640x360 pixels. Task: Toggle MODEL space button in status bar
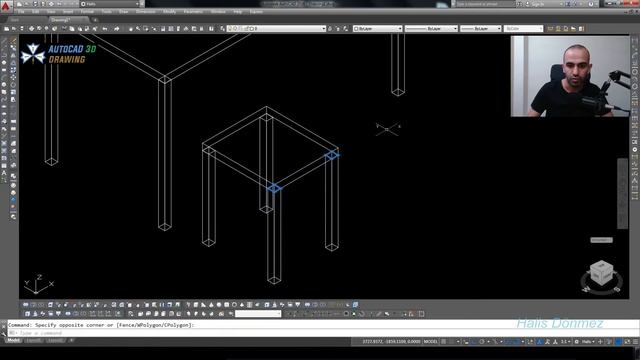click(431, 342)
